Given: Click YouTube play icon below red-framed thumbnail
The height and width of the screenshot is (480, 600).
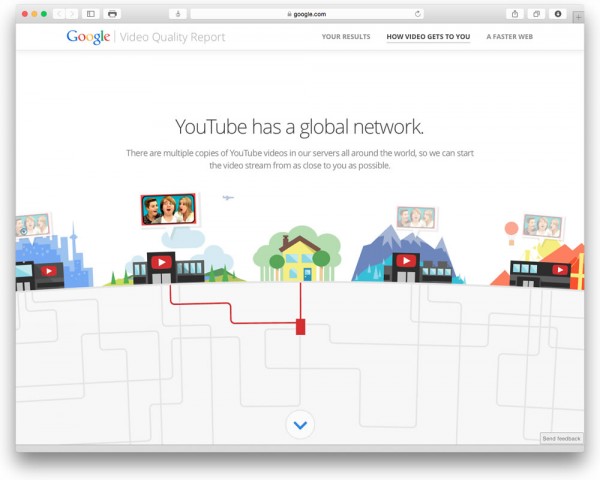Looking at the screenshot, I should 161,262.
